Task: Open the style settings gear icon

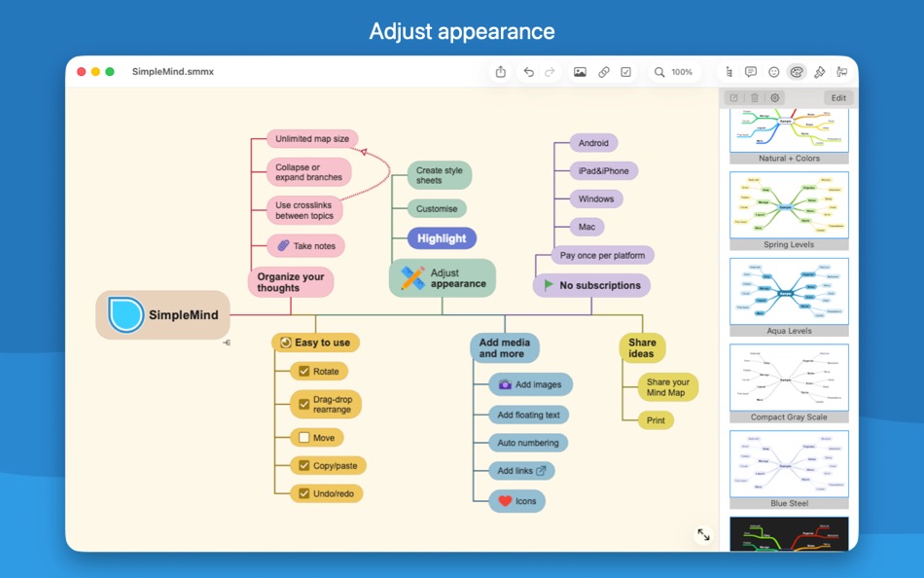Action: 774,97
